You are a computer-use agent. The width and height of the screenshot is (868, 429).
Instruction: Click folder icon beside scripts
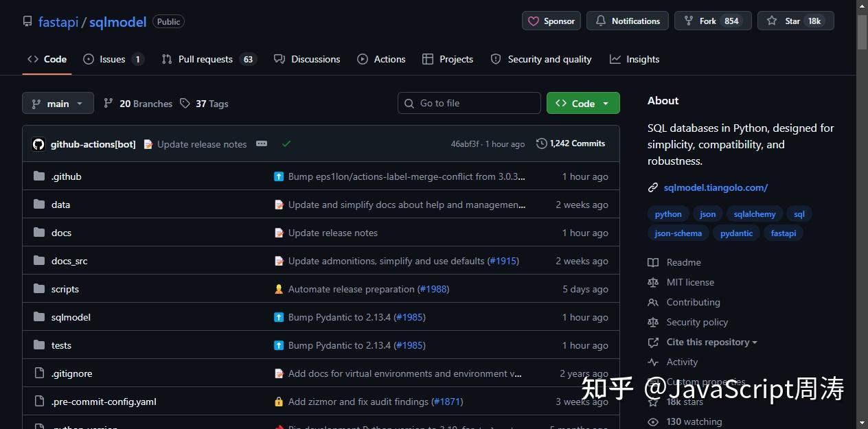click(x=39, y=289)
